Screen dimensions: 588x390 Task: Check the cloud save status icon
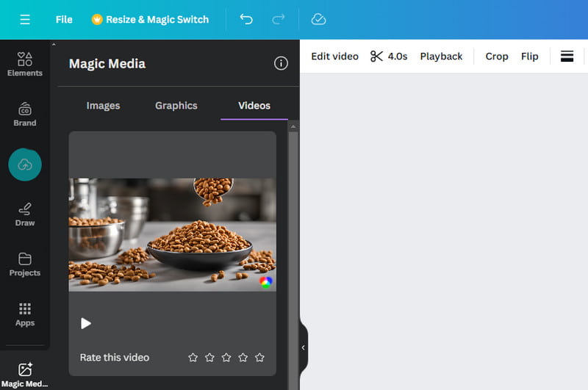coord(318,19)
